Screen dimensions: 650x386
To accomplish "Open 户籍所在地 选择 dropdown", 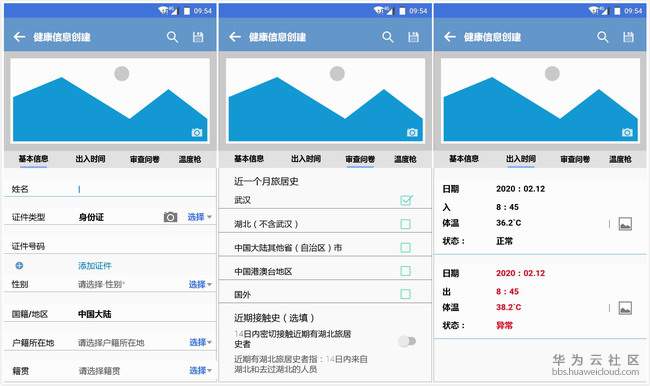I will pos(201,342).
